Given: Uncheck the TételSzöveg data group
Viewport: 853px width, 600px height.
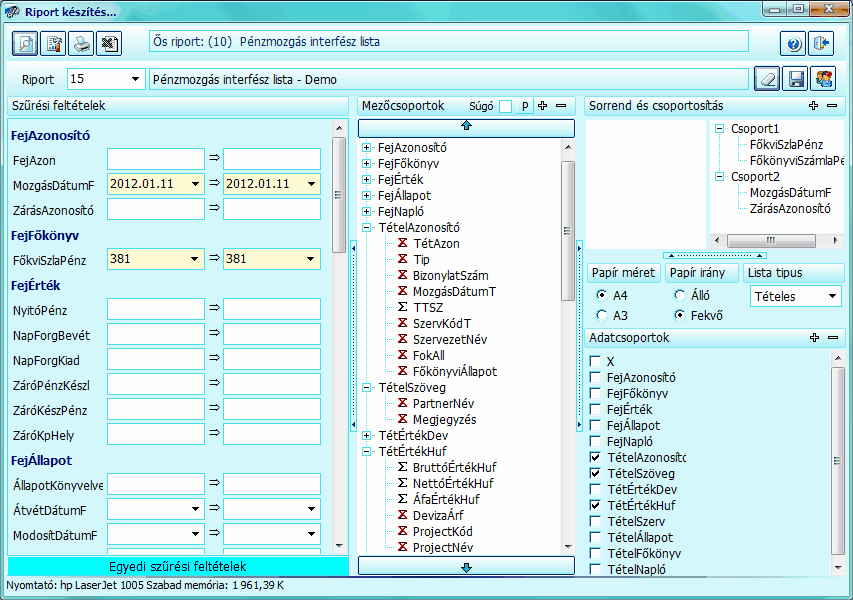Looking at the screenshot, I should (596, 473).
